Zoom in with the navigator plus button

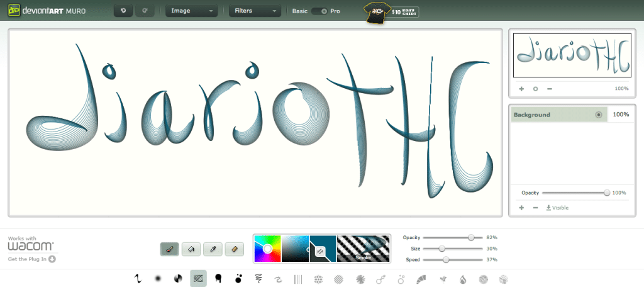pyautogui.click(x=521, y=89)
